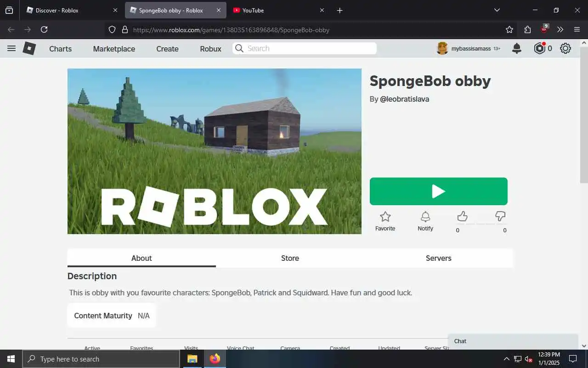The height and width of the screenshot is (368, 588).
Task: Show more toolbar tools chevrons
Action: click(x=560, y=29)
